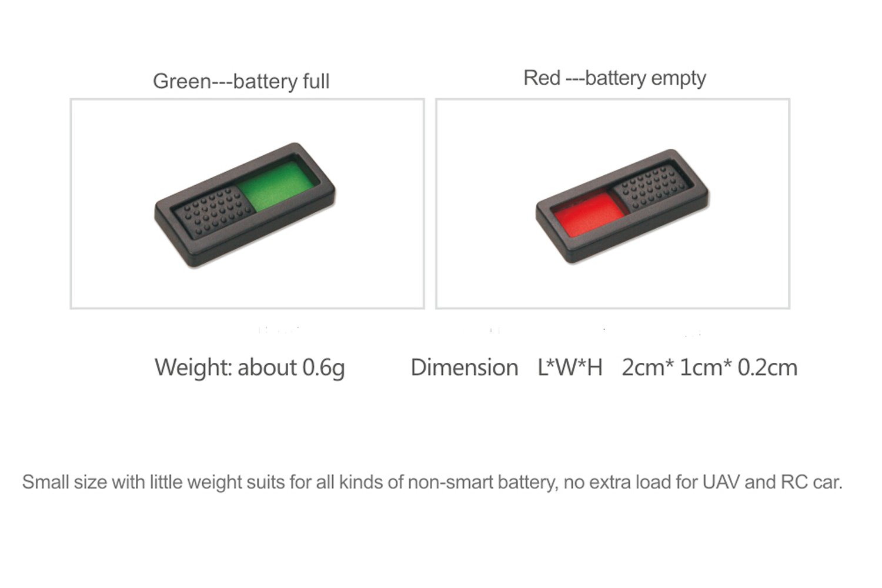Click the 'Dimension' label
This screenshot has width=882, height=588.
pyautogui.click(x=465, y=367)
